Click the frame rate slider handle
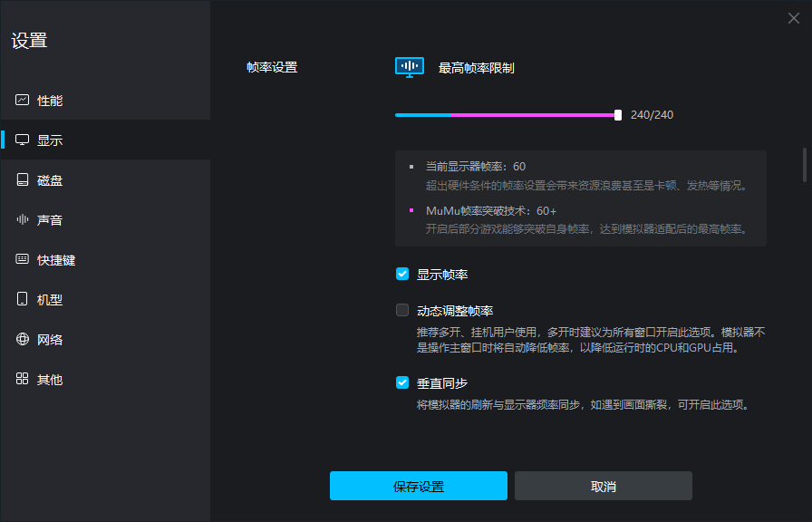This screenshot has width=812, height=522. (617, 115)
